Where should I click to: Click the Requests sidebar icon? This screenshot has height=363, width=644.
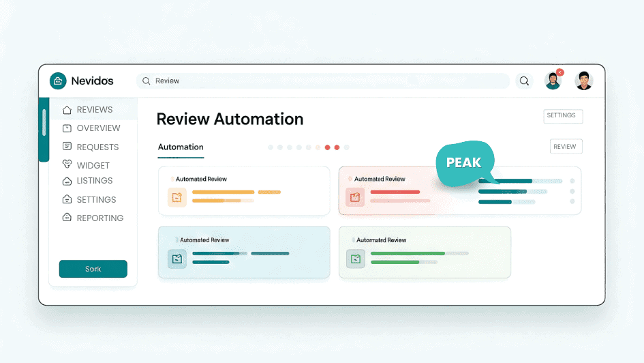point(67,146)
